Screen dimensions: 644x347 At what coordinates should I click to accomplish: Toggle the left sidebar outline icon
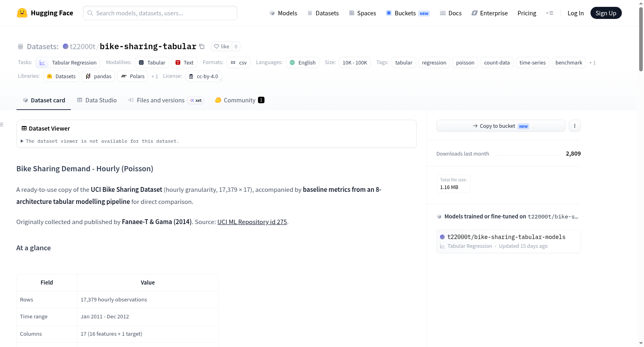pos(2,125)
